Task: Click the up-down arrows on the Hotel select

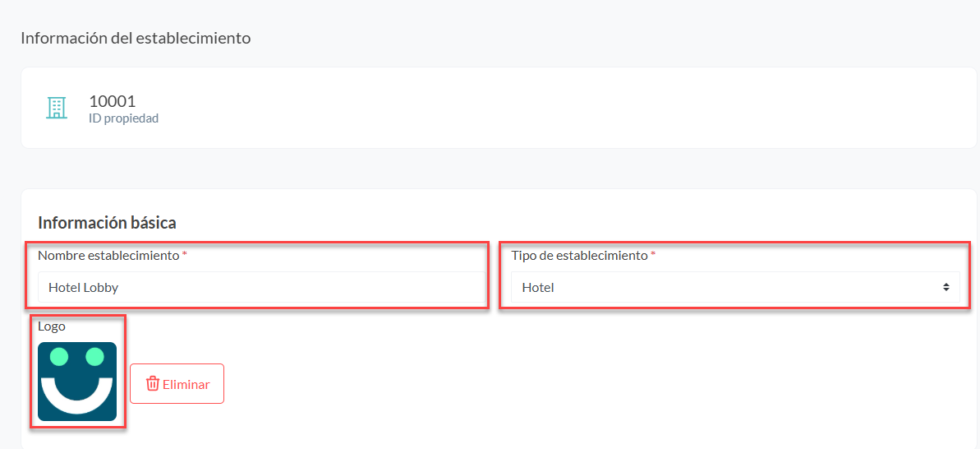Action: [x=945, y=288]
